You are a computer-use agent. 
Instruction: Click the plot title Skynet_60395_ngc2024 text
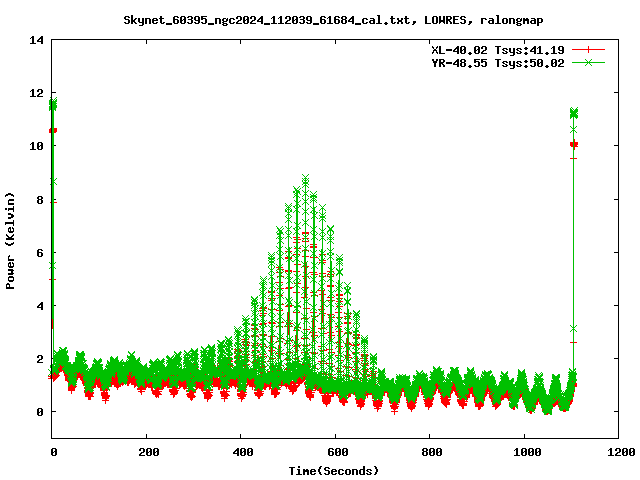coord(333,20)
